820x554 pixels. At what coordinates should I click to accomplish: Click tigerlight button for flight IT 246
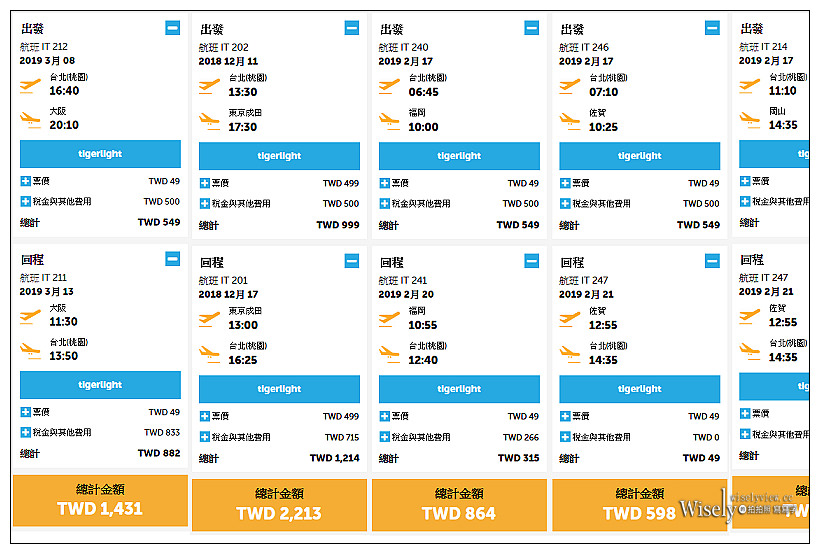pyautogui.click(x=640, y=156)
